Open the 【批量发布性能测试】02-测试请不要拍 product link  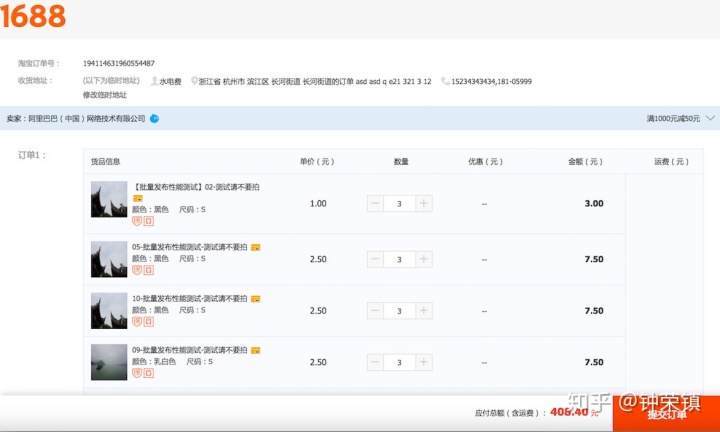196,187
